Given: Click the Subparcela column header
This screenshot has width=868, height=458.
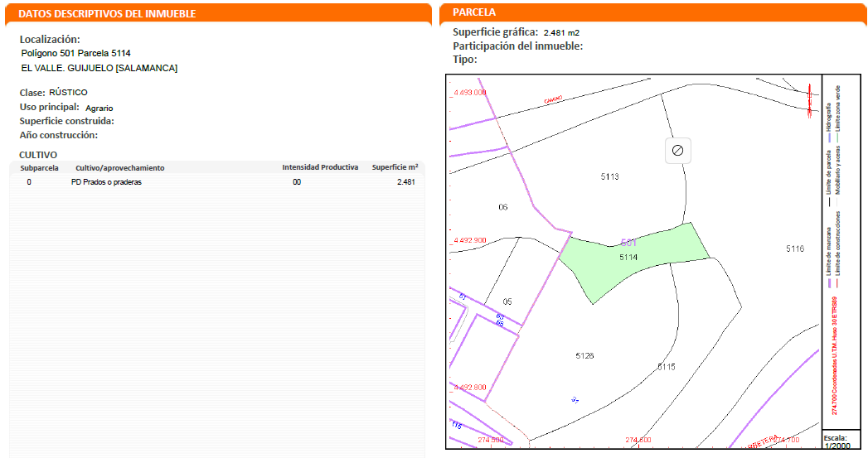Looking at the screenshot, I should coord(39,167).
